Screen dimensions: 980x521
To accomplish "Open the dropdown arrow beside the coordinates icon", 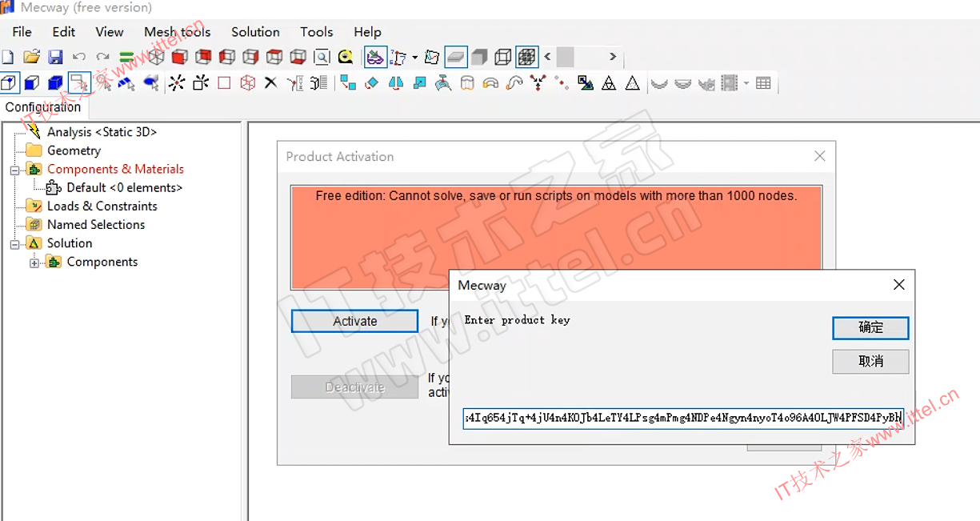I will click(414, 58).
